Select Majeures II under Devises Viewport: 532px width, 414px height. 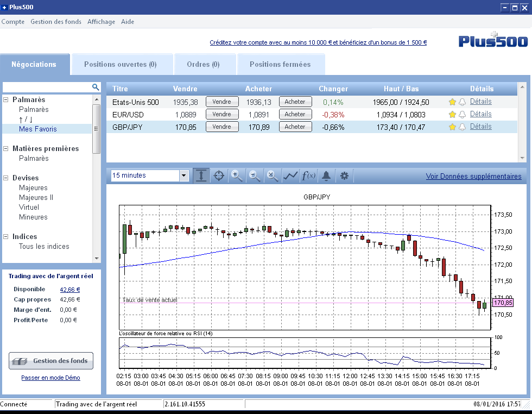pos(36,198)
